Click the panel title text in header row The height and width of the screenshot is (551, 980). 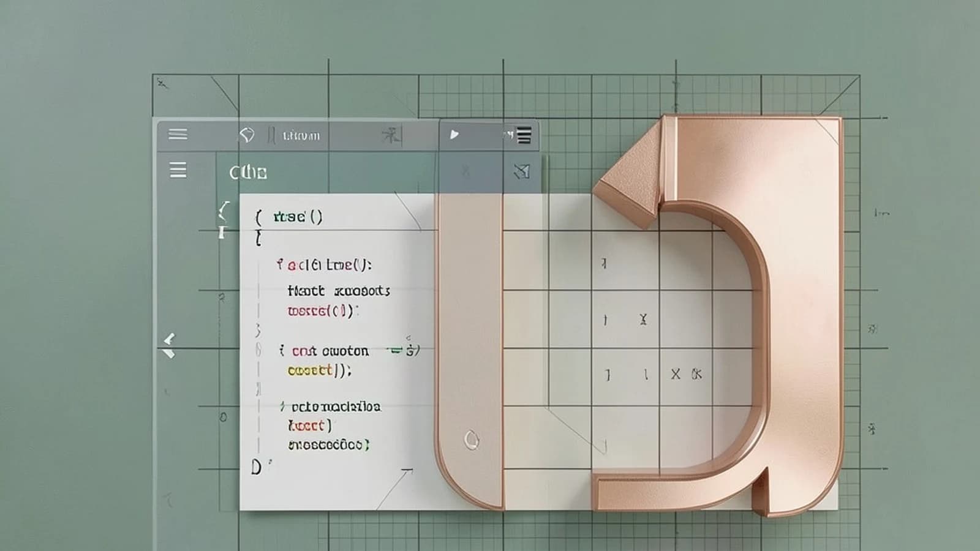pyautogui.click(x=248, y=173)
